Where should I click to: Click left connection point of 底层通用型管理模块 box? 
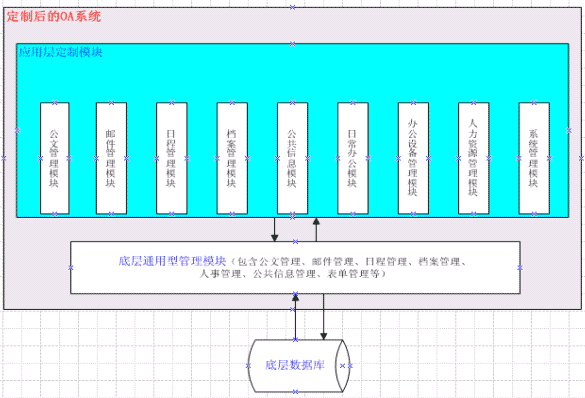coord(71,268)
